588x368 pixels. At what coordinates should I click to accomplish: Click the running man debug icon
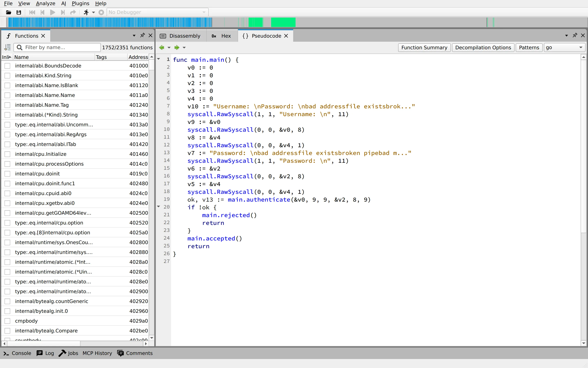(86, 12)
